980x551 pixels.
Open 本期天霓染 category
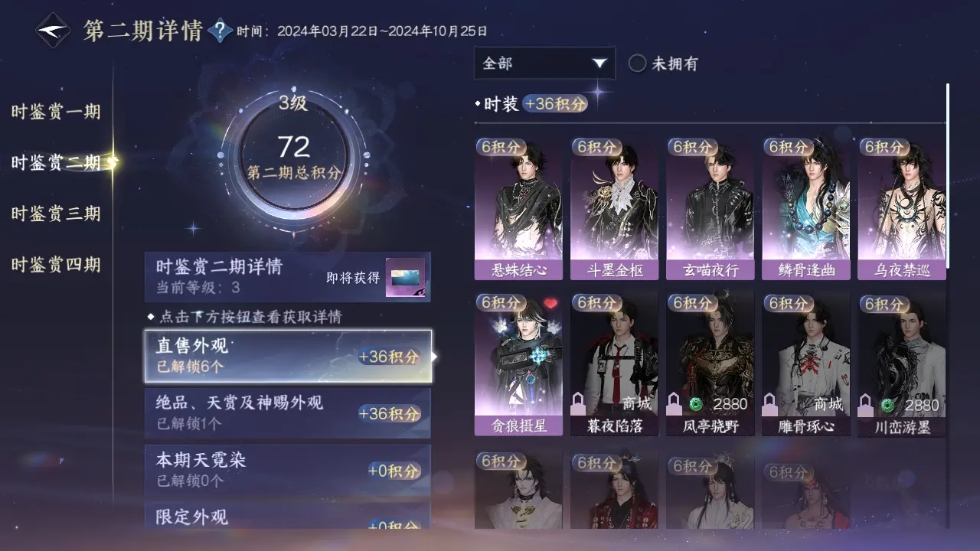[x=288, y=471]
